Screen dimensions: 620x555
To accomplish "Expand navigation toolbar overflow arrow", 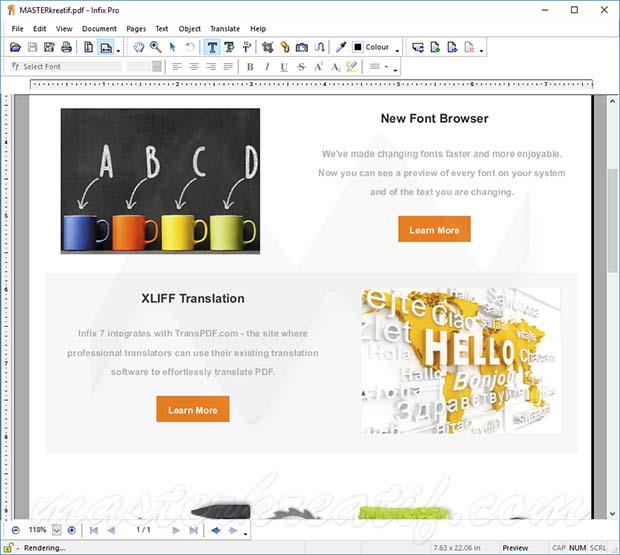I will [x=246, y=534].
